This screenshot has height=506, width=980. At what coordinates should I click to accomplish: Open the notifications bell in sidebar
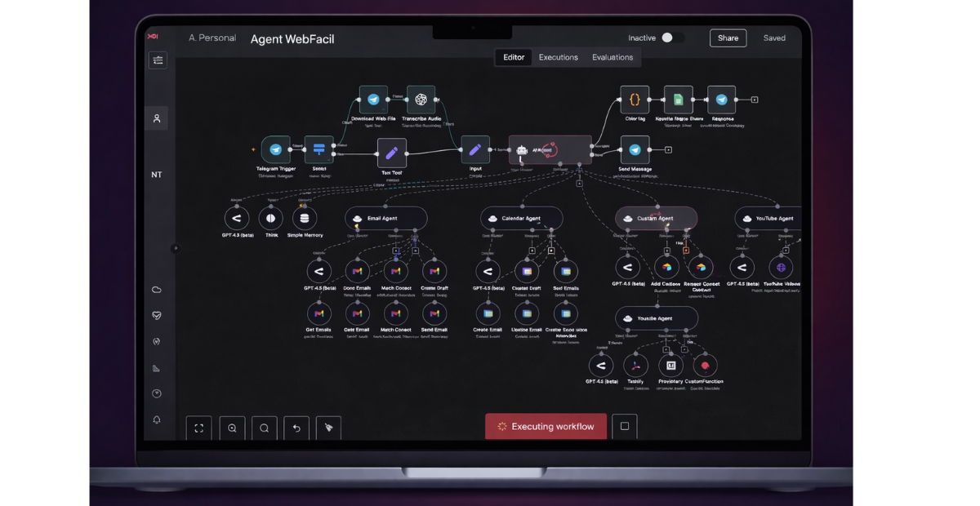pos(157,419)
